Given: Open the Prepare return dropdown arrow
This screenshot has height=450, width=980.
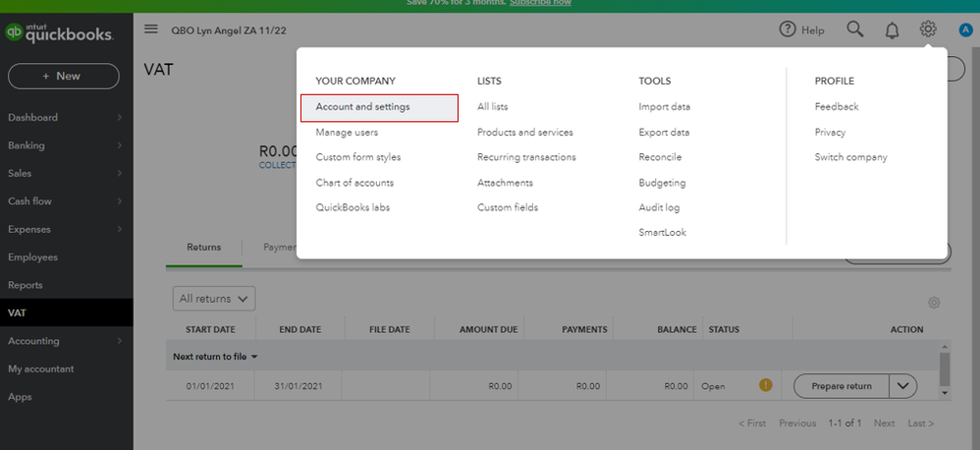Looking at the screenshot, I should pos(903,386).
